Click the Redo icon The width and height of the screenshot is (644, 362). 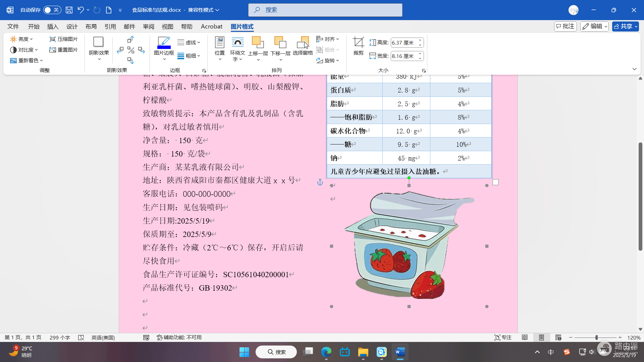97,10
